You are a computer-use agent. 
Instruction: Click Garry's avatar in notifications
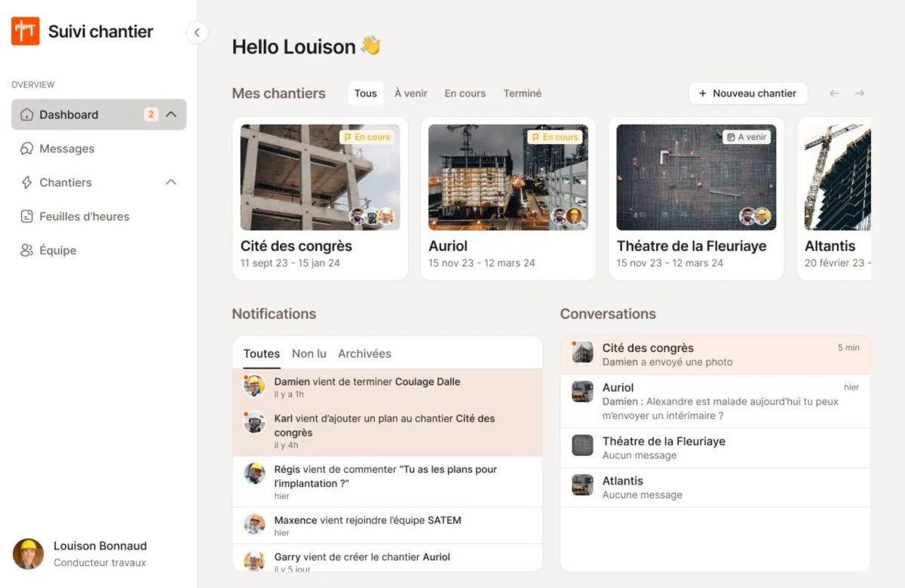254,561
